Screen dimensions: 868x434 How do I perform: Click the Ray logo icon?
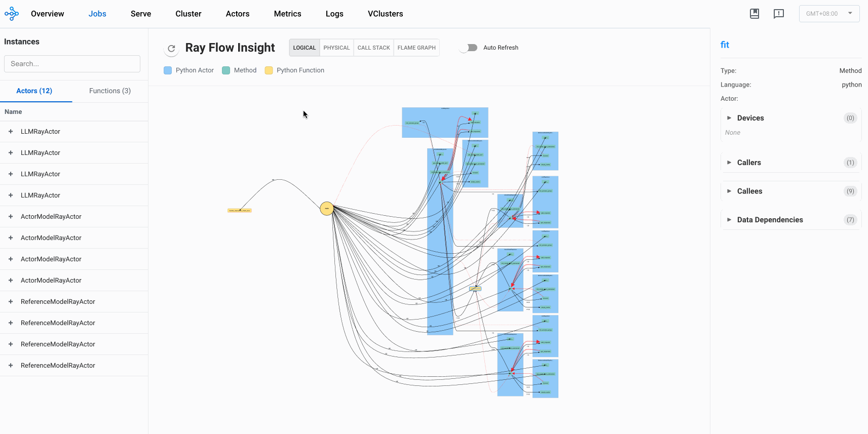click(12, 14)
